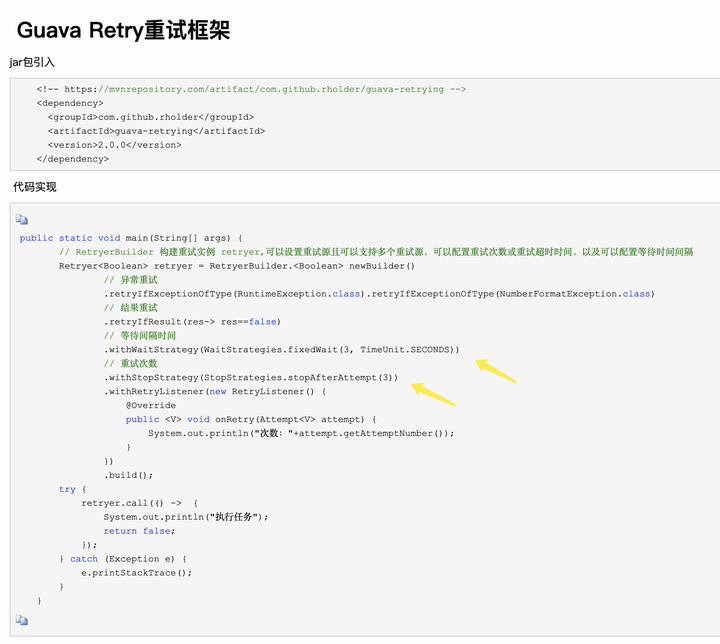Viewport: 720px width, 644px height.
Task: Click the 'return false;' line
Action: [x=139, y=531]
